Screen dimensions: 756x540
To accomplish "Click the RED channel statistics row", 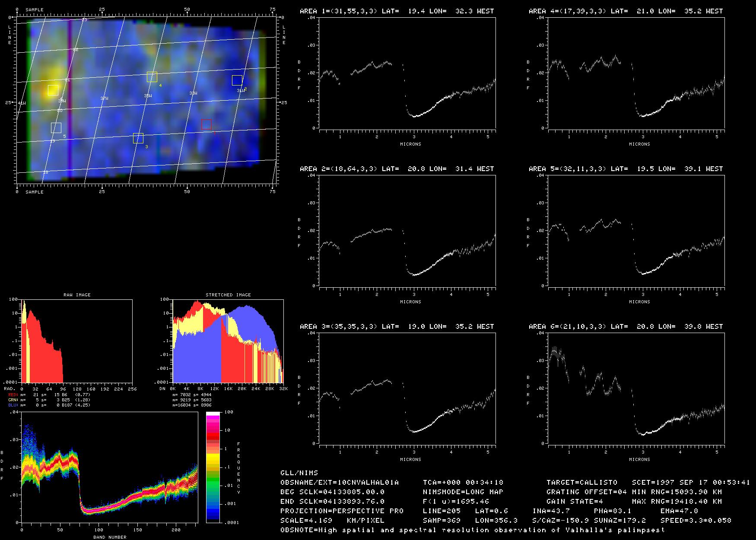I will (x=49, y=394).
